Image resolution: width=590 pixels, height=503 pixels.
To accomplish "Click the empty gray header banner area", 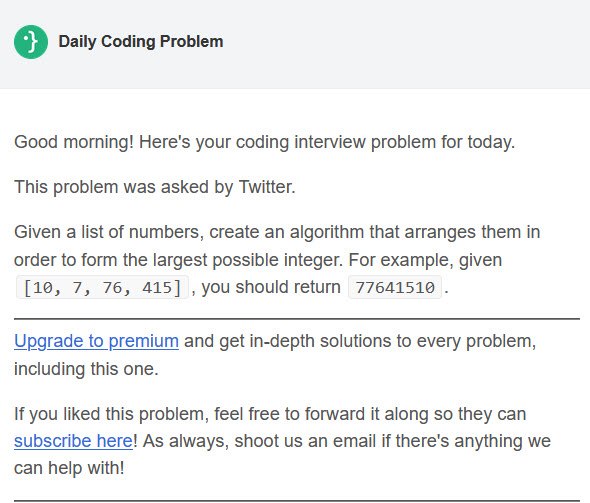I will [406, 44].
